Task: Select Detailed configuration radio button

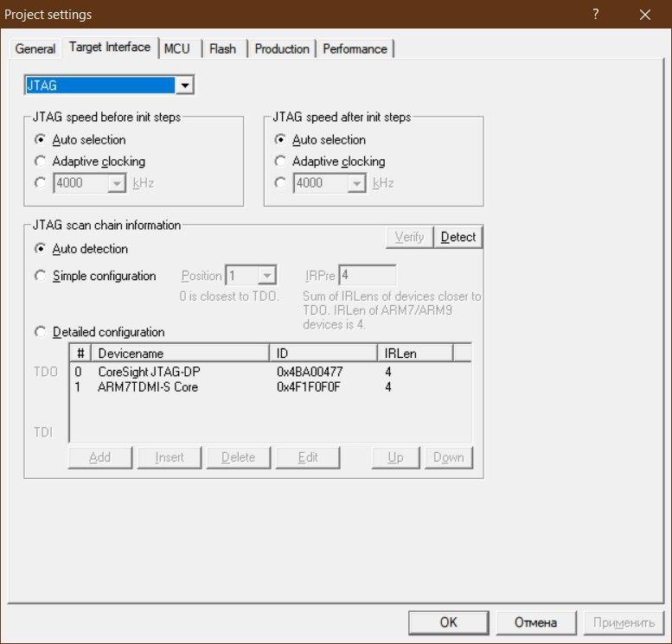Action: click(40, 332)
